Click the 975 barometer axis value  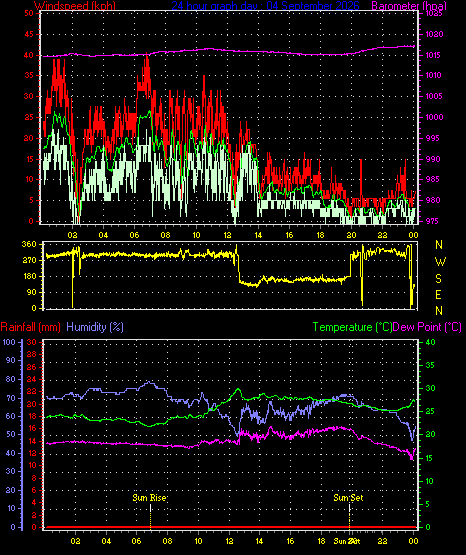[x=432, y=221]
